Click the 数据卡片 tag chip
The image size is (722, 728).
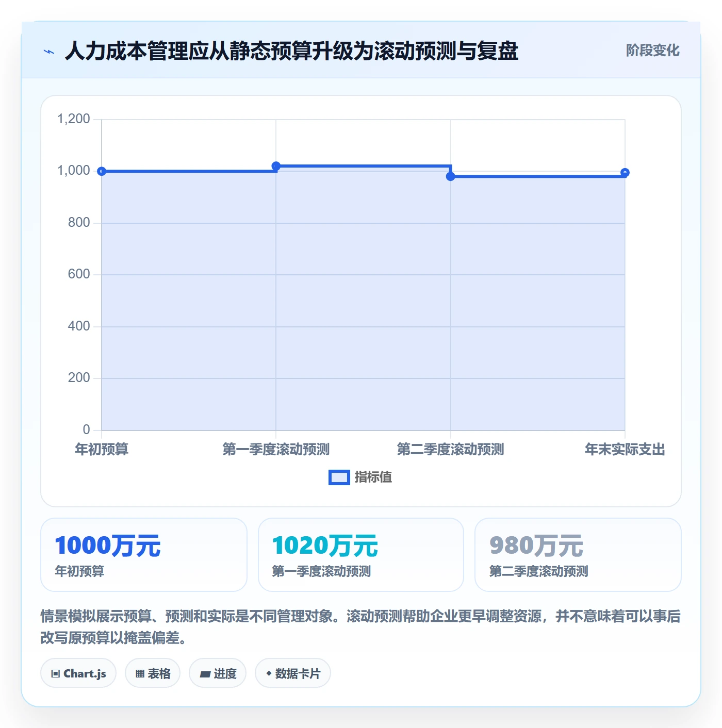pyautogui.click(x=293, y=673)
